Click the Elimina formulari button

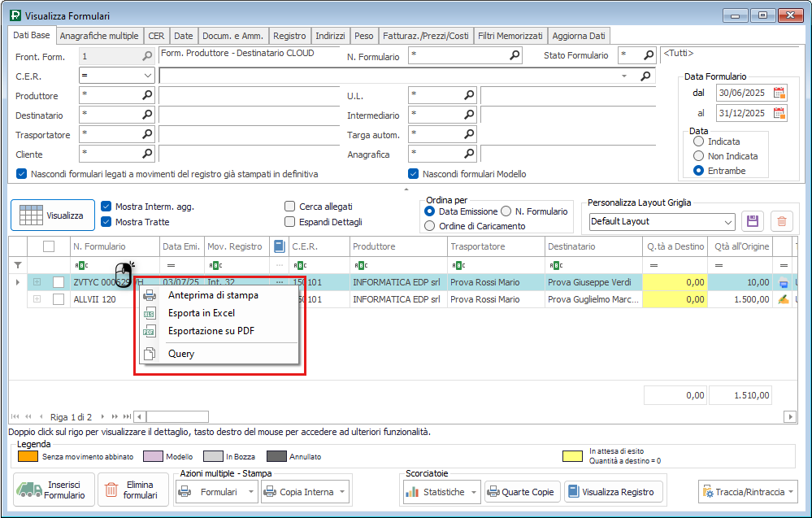(x=131, y=490)
